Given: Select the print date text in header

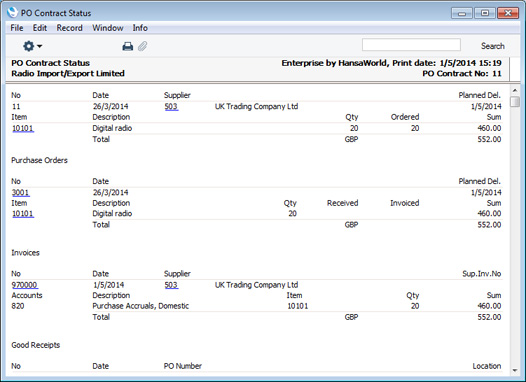Looking at the screenshot, I should (447, 63).
